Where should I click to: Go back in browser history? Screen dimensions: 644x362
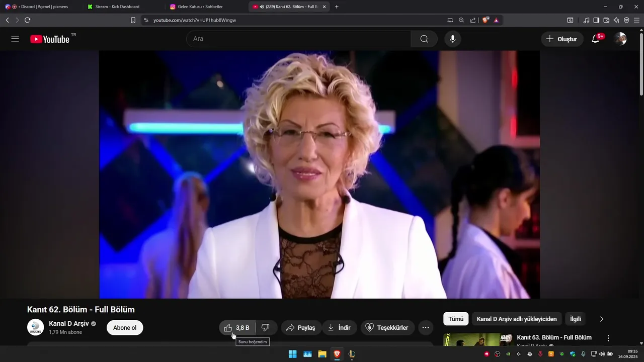point(7,20)
